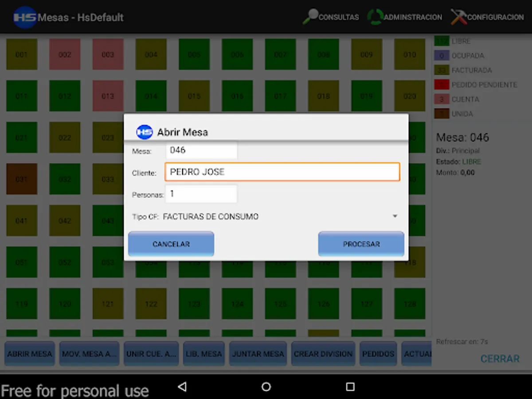Click the FACTURADA olive legend swatch

click(442, 70)
